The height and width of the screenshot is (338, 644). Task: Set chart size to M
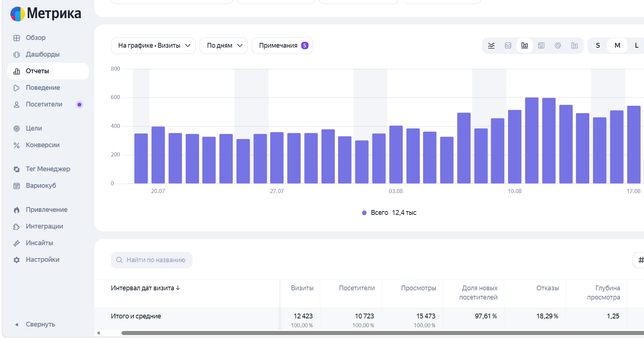pyautogui.click(x=617, y=45)
